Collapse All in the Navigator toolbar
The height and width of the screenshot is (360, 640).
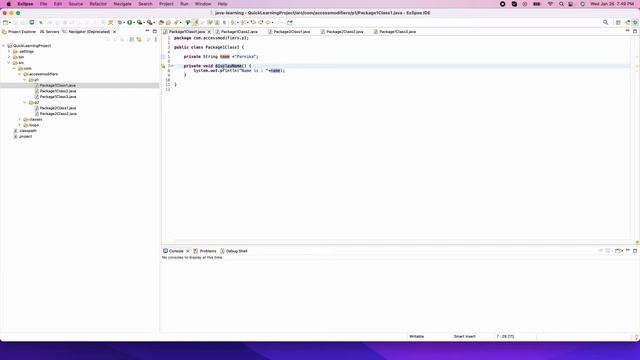point(132,40)
